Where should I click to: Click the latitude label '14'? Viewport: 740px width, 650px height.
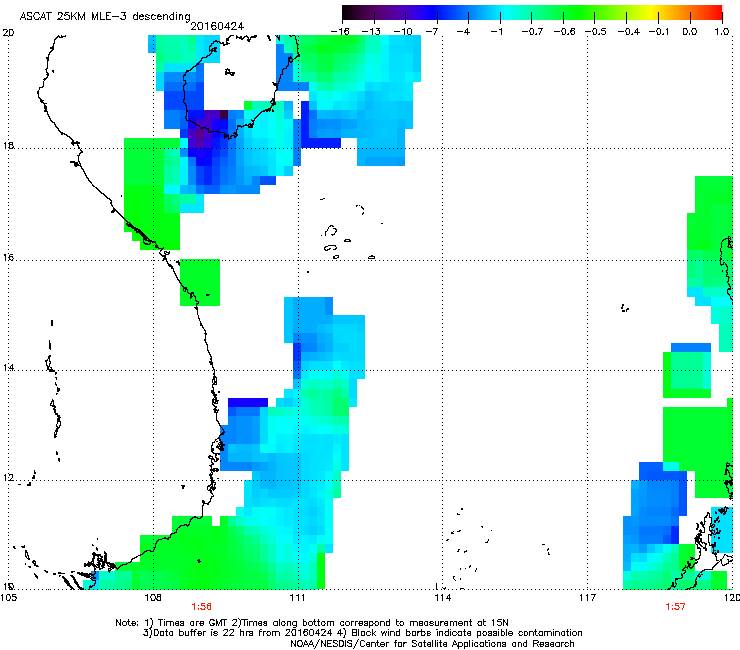pyautogui.click(x=8, y=367)
